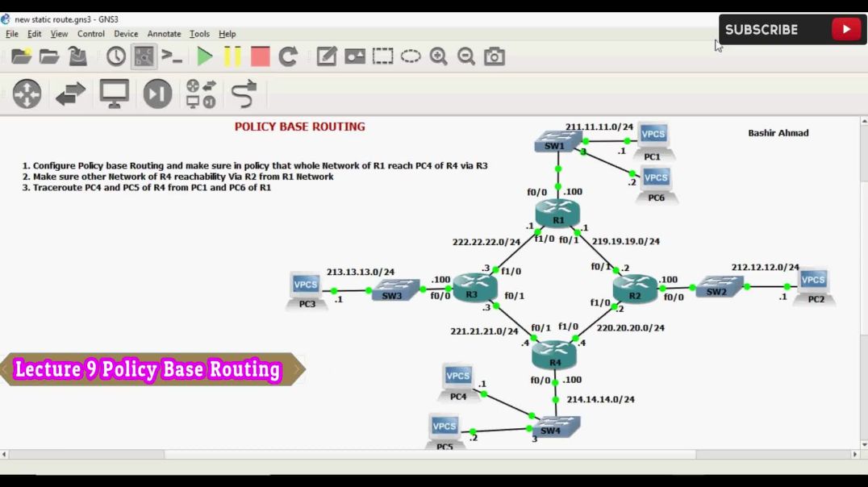Browse routers device category icon
This screenshot has width=868, height=487.
pyautogui.click(x=27, y=94)
